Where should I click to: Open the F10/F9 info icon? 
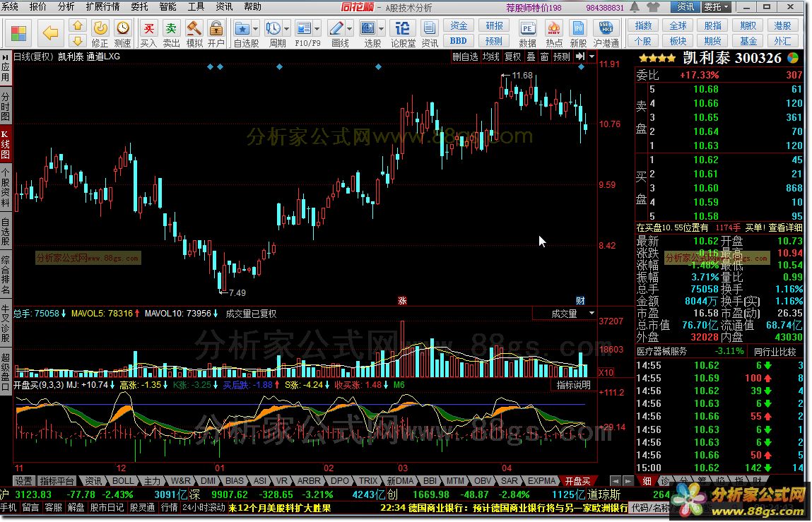(304, 28)
